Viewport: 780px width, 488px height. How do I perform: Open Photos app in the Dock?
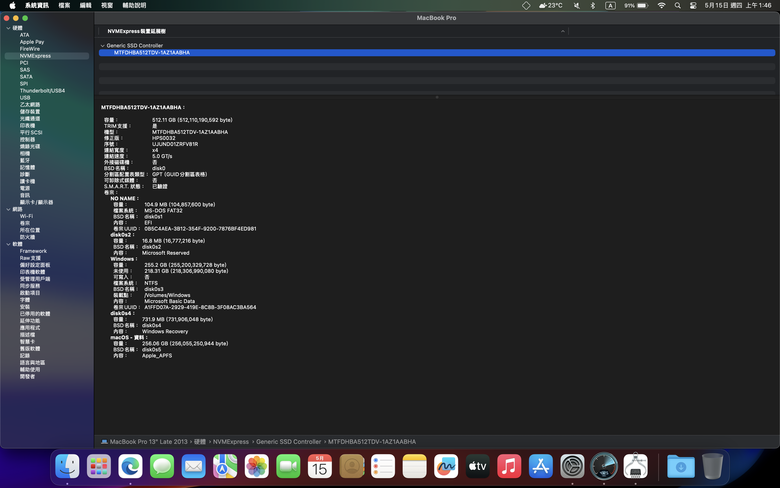(x=257, y=466)
